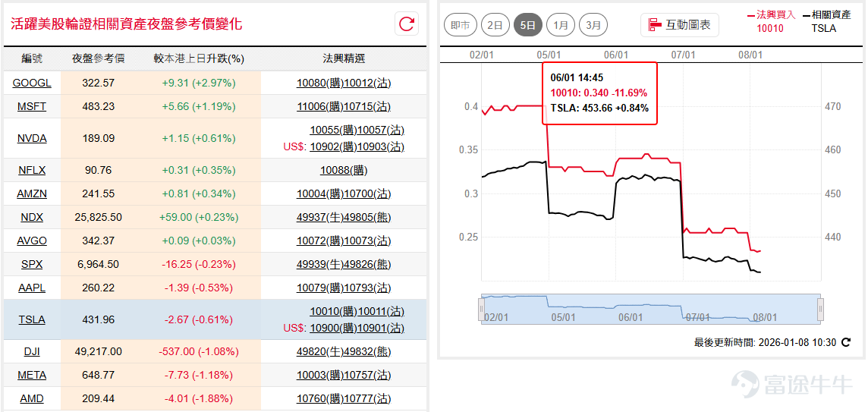
Task: Click the 法興買入 10010 chart legend
Action: tap(770, 21)
